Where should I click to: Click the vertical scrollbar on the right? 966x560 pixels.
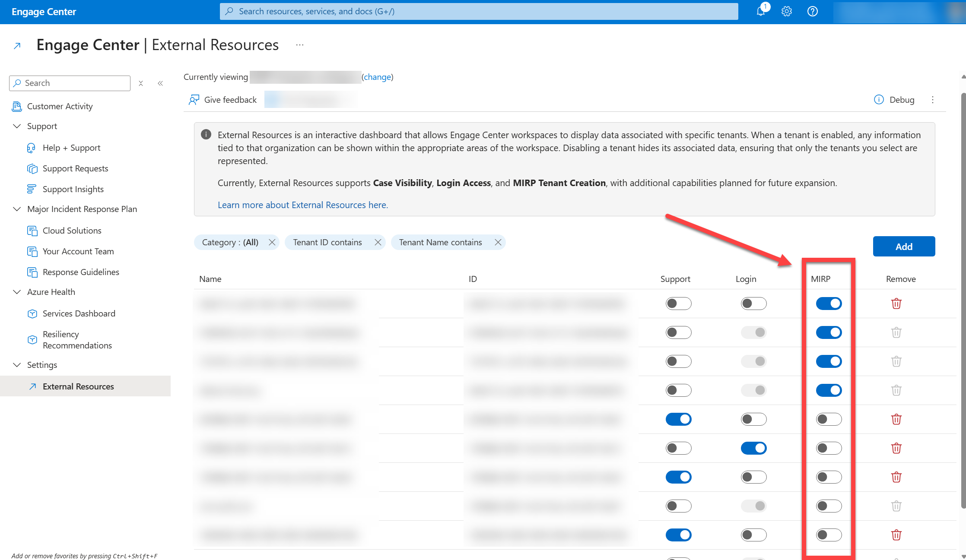coord(963,300)
